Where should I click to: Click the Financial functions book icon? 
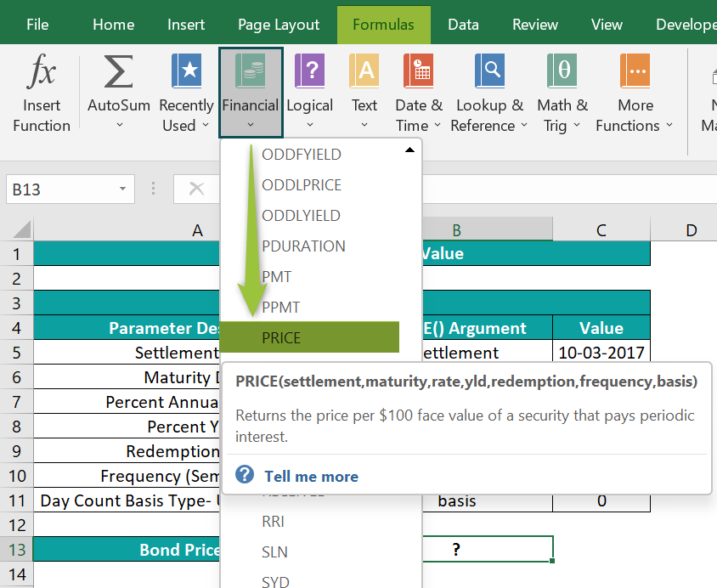(x=250, y=71)
